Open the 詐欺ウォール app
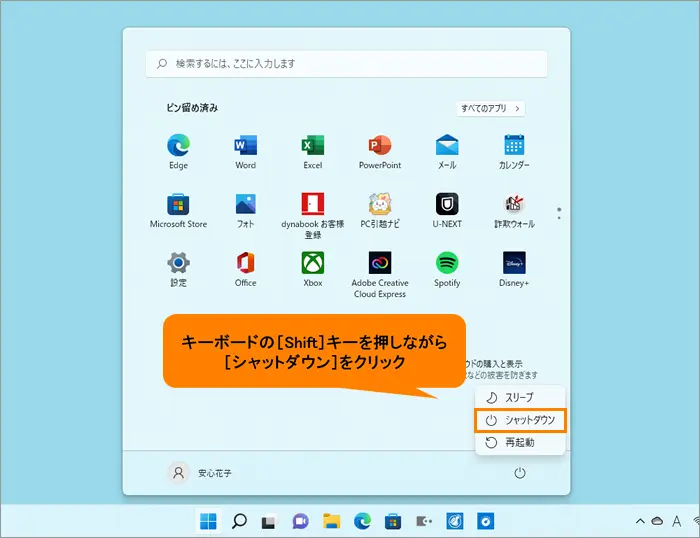 514,211
